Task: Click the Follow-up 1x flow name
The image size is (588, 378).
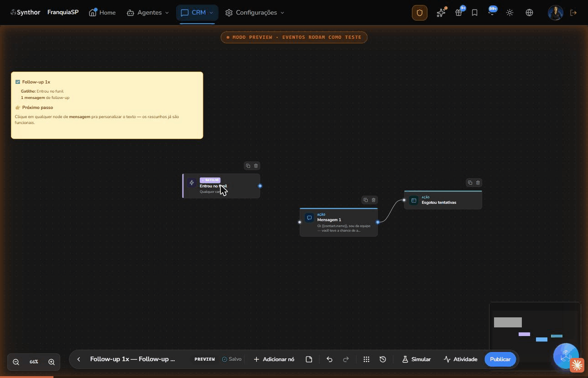Action: [133, 359]
